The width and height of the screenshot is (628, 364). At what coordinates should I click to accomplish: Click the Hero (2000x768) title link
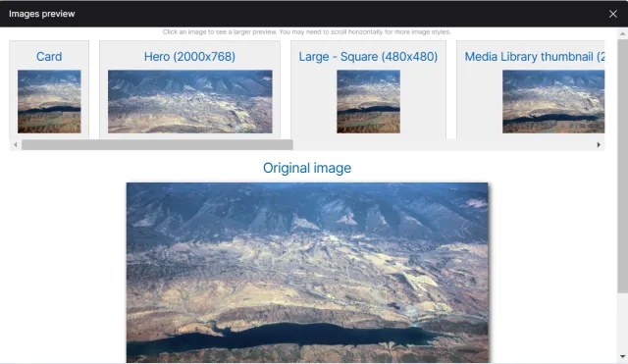[189, 57]
